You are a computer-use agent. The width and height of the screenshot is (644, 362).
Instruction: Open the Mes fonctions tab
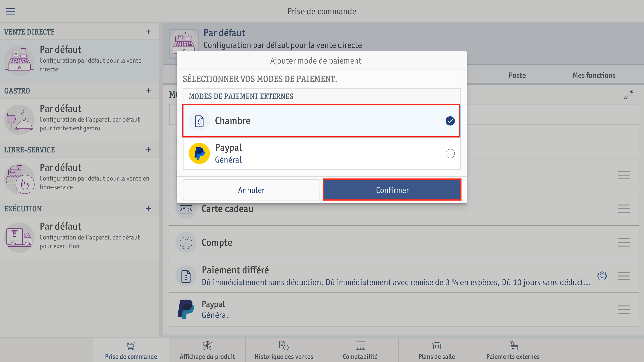coord(594,75)
